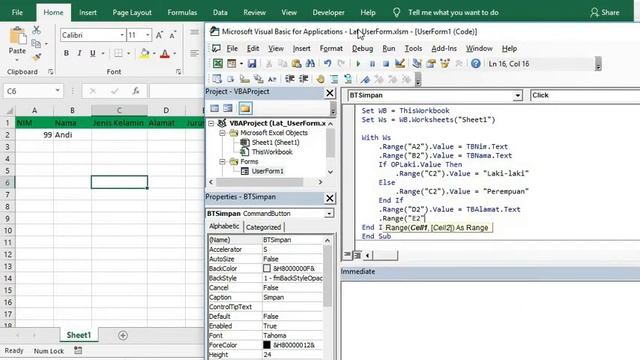Run the macro with the play icon
The height and width of the screenshot is (360, 640).
(358, 64)
